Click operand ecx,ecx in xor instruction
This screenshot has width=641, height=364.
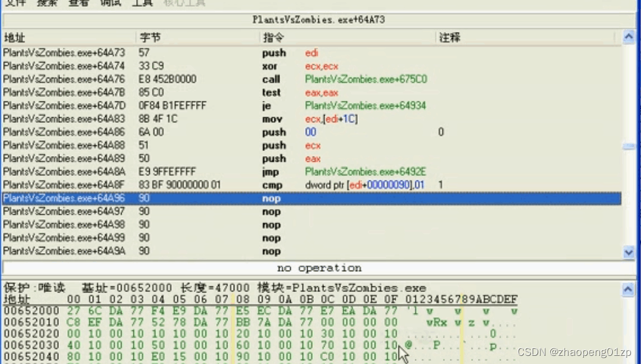(321, 66)
